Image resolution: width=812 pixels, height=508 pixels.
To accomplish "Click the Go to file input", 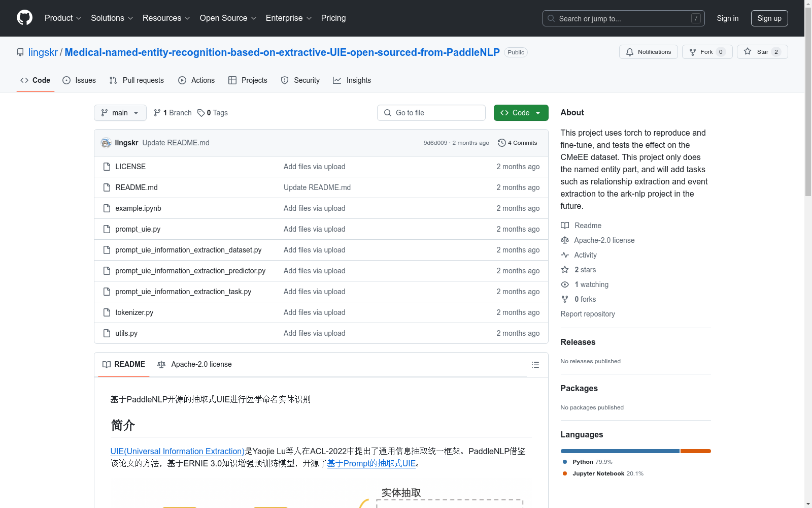I will 431,113.
